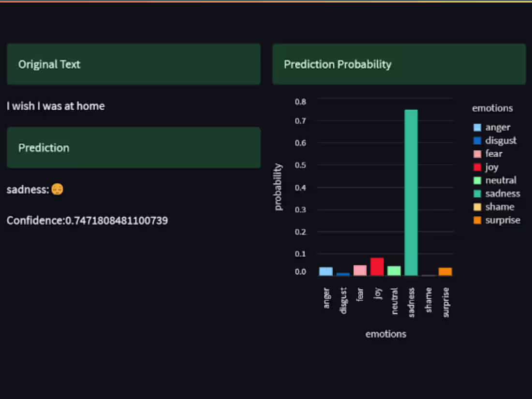Click the fear legend color icon
532x399 pixels.
pos(477,153)
